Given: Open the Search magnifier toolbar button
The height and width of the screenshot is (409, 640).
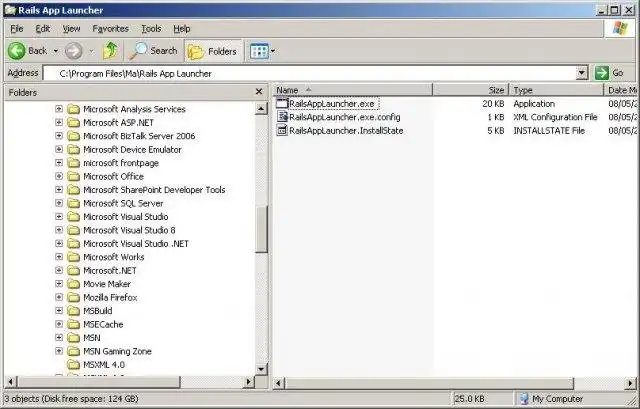Looking at the screenshot, I should click(153, 51).
